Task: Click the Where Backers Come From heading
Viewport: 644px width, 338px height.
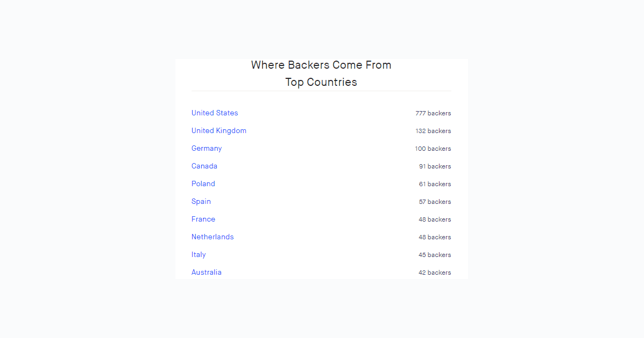Action: click(x=321, y=65)
